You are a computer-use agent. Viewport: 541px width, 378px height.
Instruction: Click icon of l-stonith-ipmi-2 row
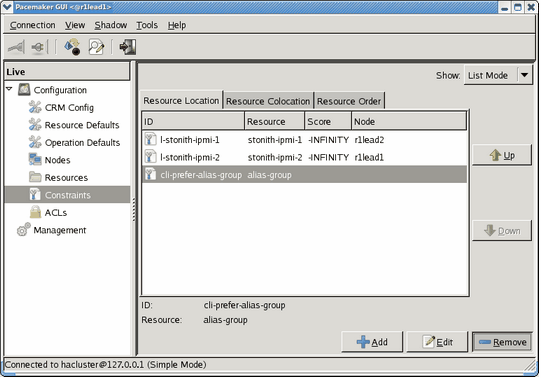[x=150, y=157]
